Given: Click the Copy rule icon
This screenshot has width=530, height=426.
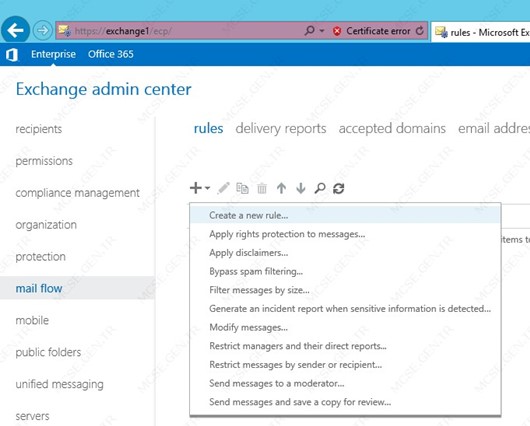Looking at the screenshot, I should point(242,188).
